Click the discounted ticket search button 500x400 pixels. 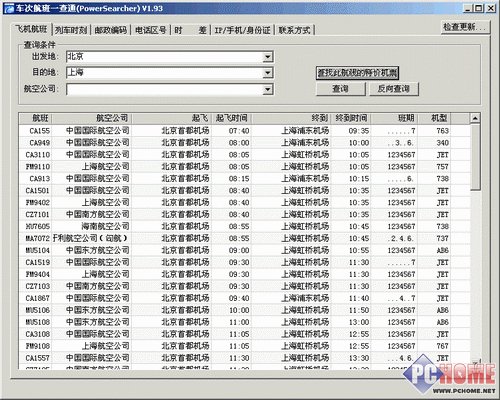(357, 73)
